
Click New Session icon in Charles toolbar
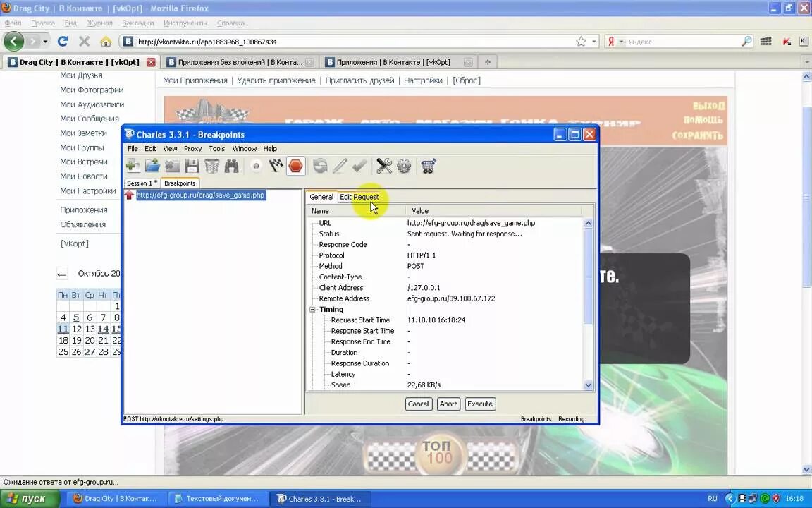click(x=133, y=166)
